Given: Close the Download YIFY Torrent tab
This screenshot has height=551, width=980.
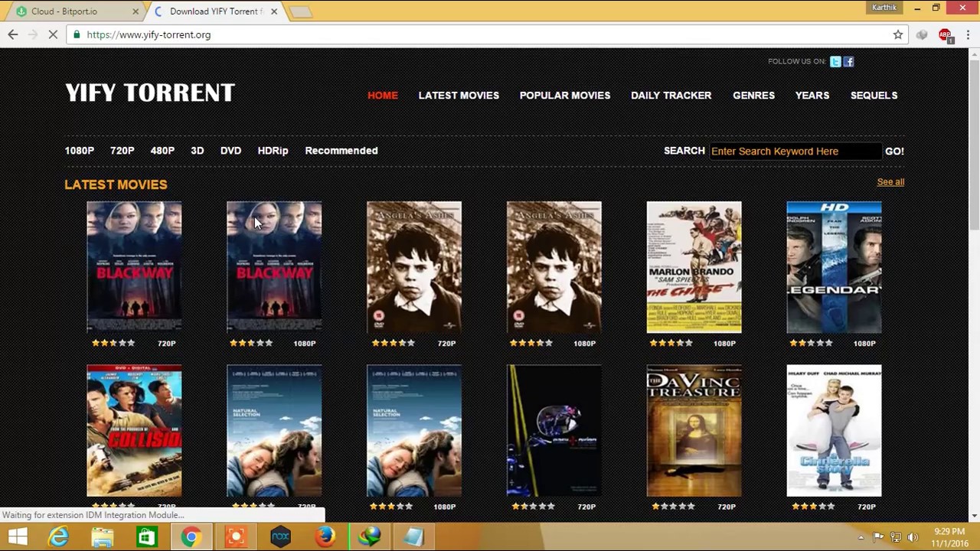Looking at the screenshot, I should click(x=273, y=11).
